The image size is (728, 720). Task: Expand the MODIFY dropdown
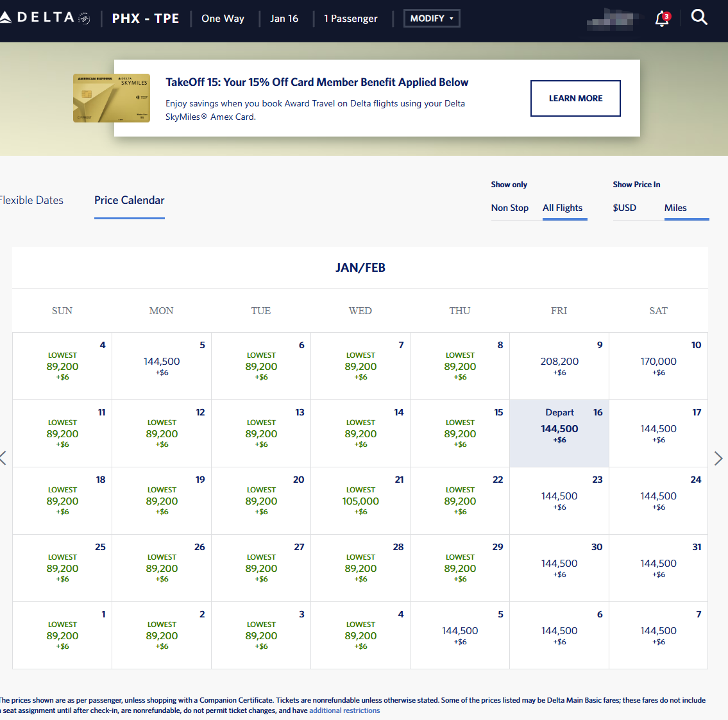432,19
